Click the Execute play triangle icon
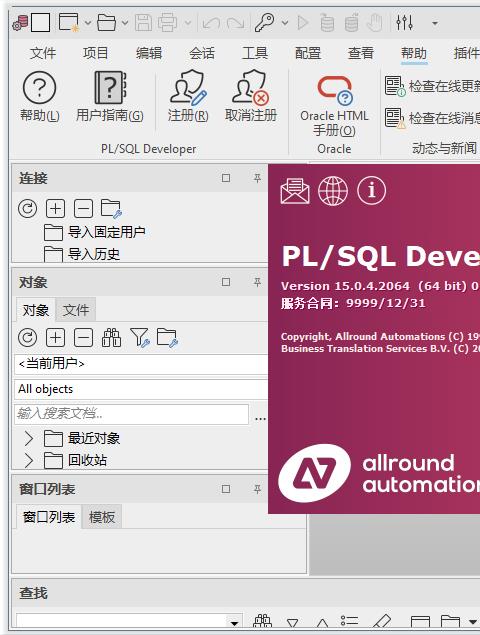 [x=303, y=23]
